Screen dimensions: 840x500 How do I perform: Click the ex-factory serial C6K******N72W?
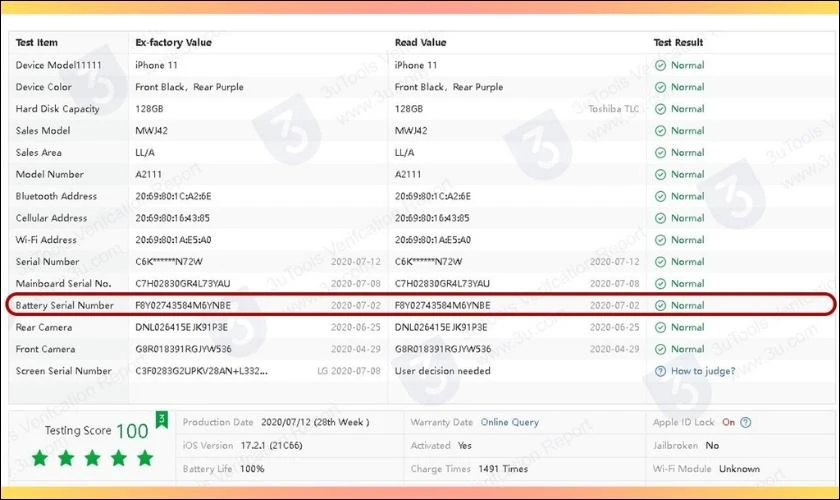169,262
